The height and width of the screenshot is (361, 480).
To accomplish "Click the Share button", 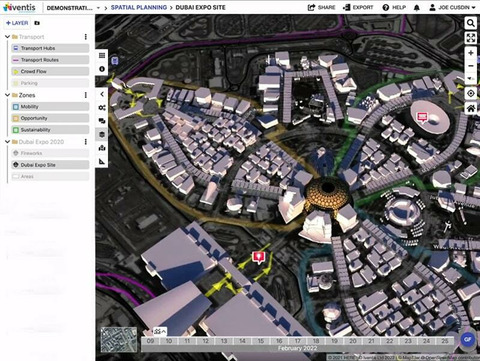I will click(x=321, y=7).
